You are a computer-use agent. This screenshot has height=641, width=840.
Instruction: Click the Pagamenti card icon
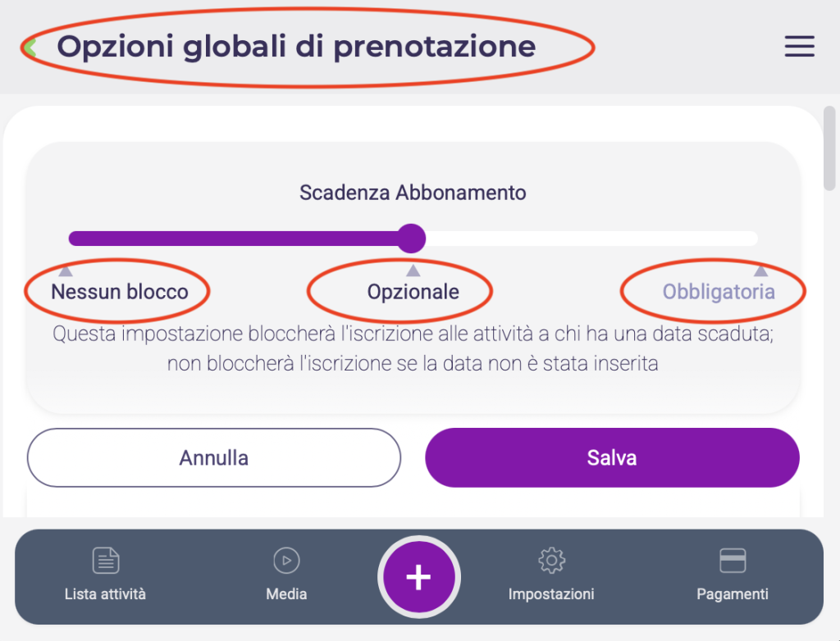pyautogui.click(x=732, y=561)
